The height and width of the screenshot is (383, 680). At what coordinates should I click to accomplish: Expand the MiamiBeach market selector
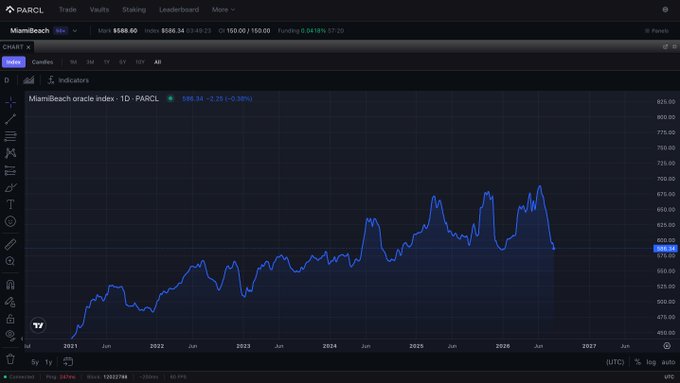click(75, 31)
